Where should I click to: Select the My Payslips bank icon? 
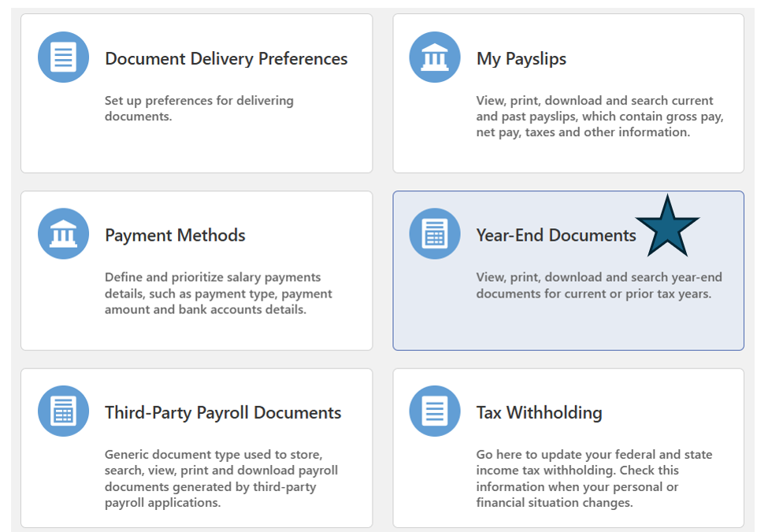click(434, 56)
